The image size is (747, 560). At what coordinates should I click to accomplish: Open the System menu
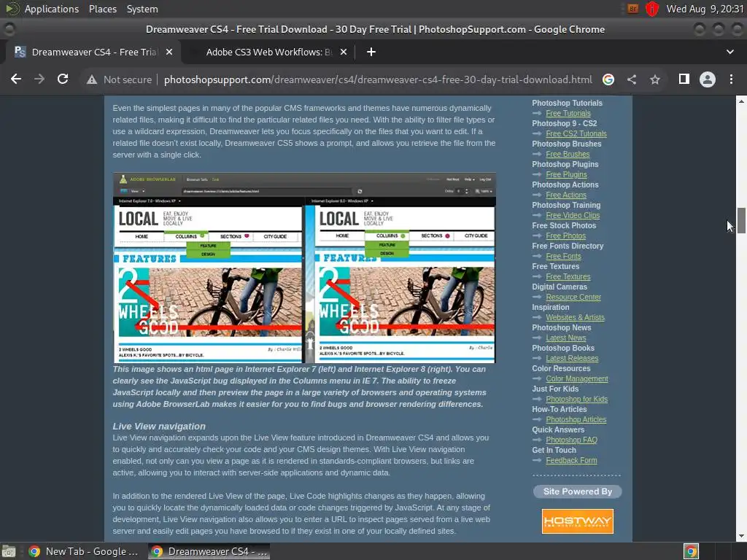142,9
